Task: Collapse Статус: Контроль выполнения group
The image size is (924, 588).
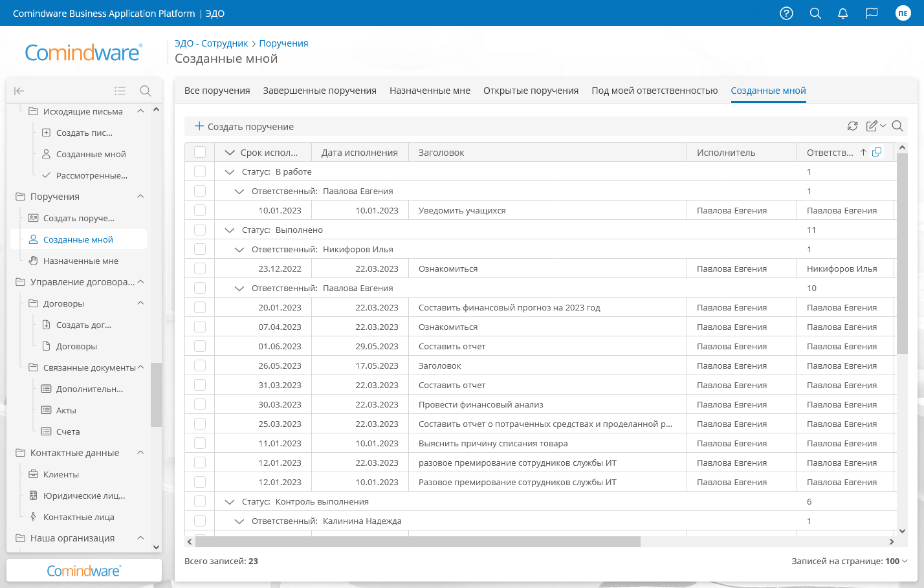Action: (x=229, y=502)
